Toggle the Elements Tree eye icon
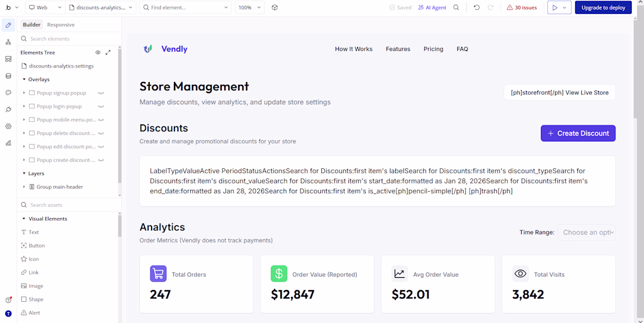644x323 pixels. click(98, 53)
